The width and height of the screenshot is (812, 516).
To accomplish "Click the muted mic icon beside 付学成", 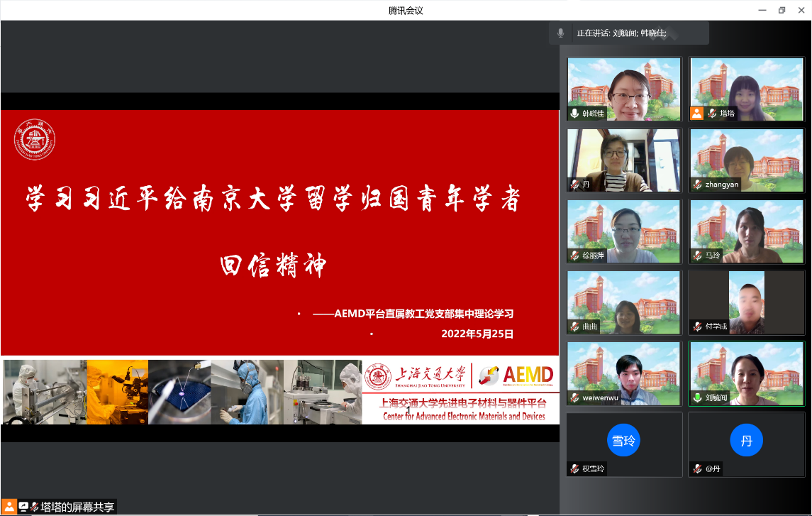I will click(698, 326).
